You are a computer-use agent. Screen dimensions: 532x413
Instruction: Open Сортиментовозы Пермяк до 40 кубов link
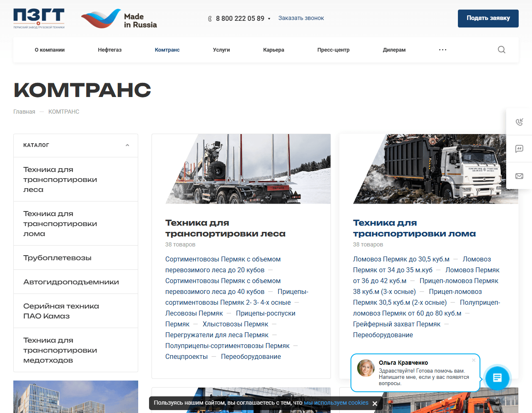point(223,286)
